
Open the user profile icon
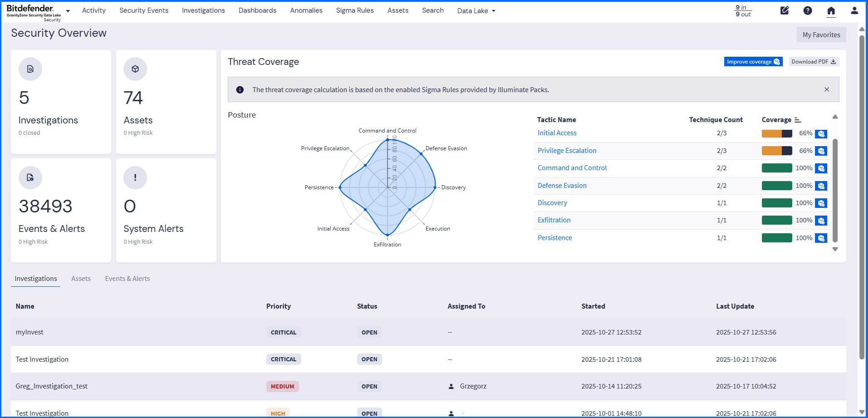(x=854, y=10)
